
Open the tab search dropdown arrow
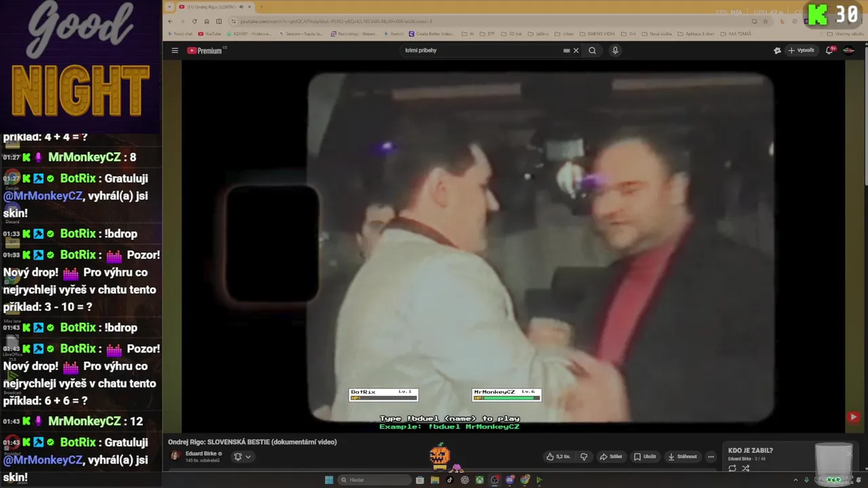(x=170, y=7)
